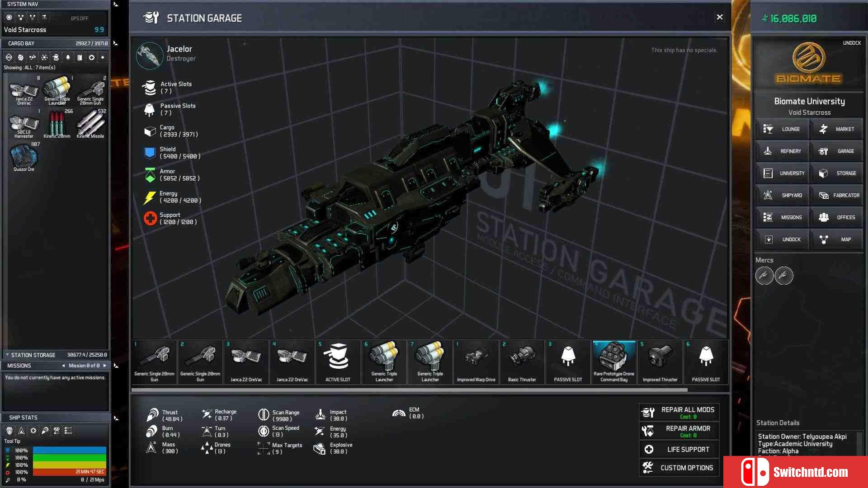Select Rare Prototype Drone Command Bay slot

[x=614, y=362]
